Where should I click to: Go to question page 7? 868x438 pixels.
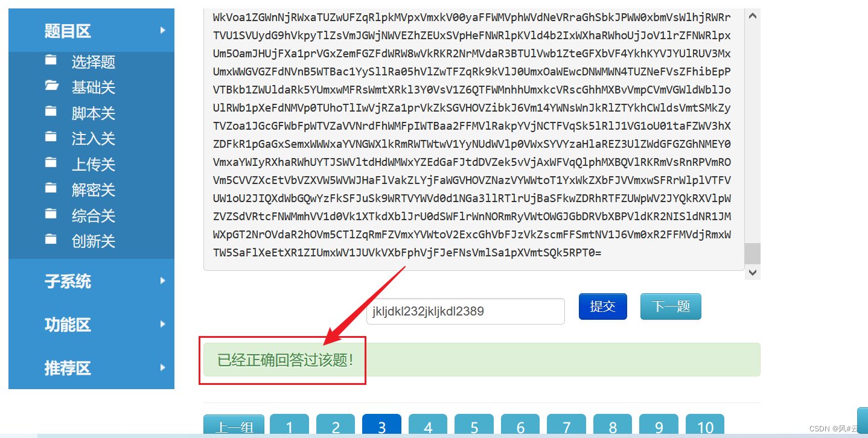click(x=567, y=426)
